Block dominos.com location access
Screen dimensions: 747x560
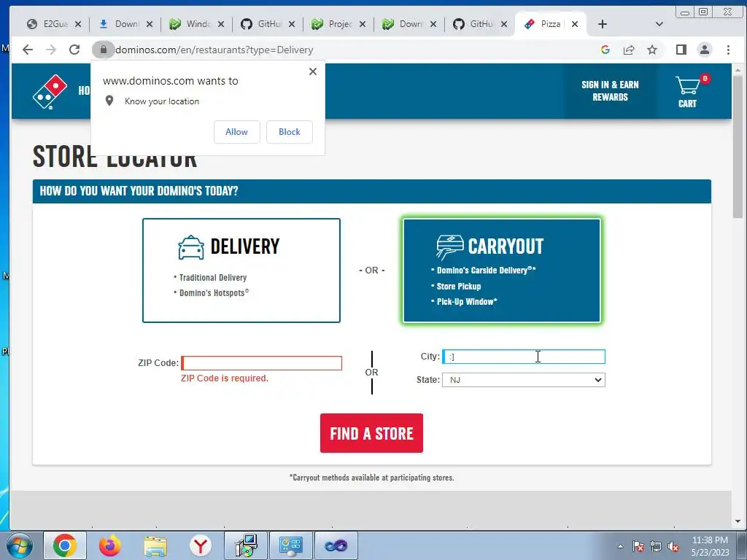[x=289, y=132]
